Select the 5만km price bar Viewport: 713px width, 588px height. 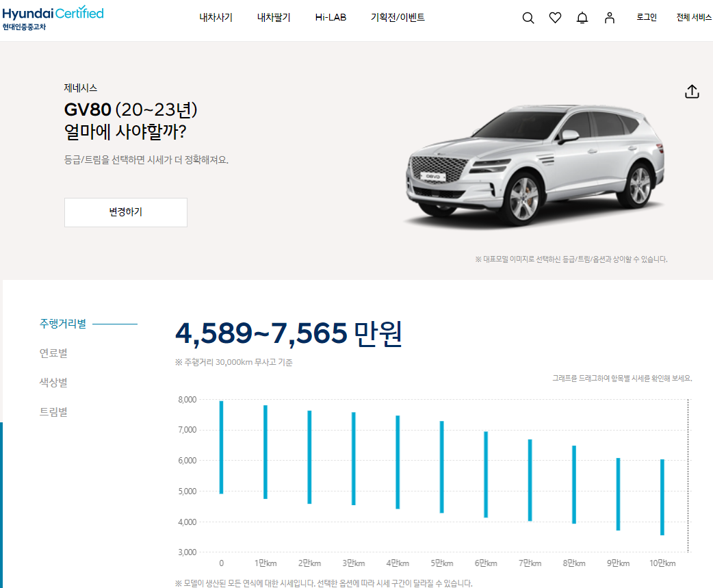pos(442,467)
